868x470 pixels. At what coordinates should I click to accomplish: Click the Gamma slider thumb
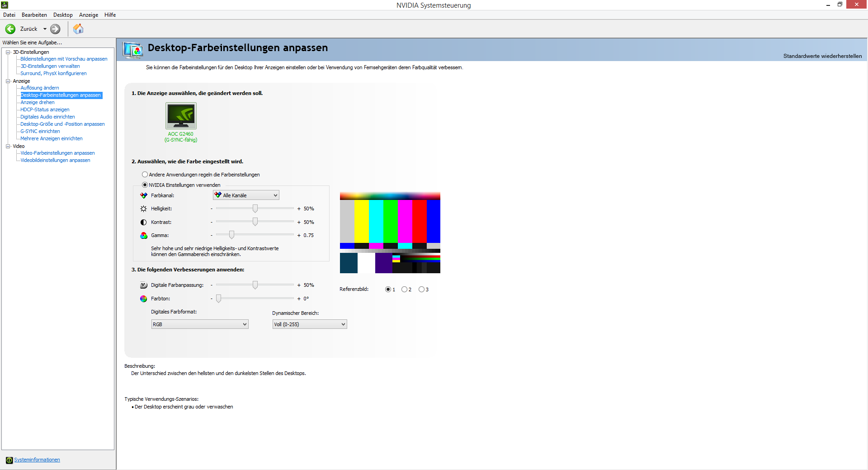click(x=231, y=235)
